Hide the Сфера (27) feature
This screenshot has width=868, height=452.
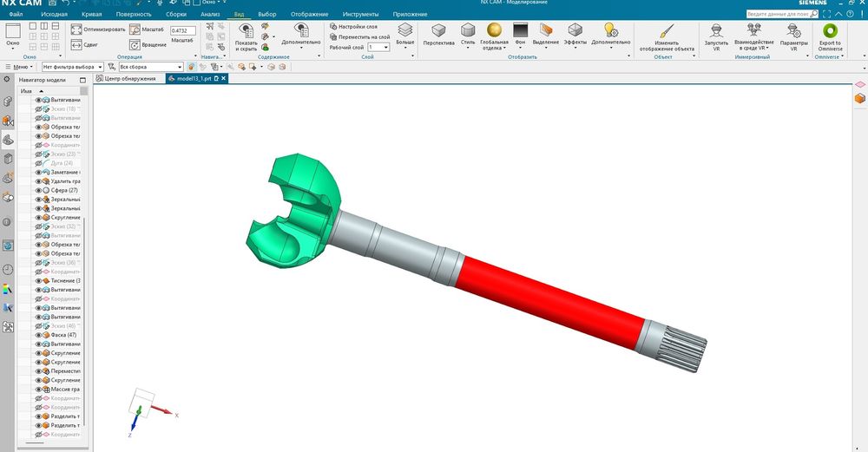pyautogui.click(x=39, y=190)
